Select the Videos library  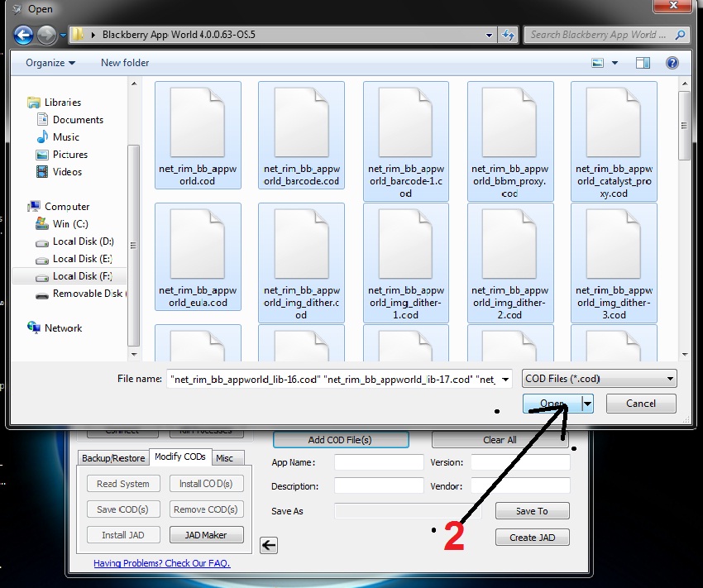60,172
